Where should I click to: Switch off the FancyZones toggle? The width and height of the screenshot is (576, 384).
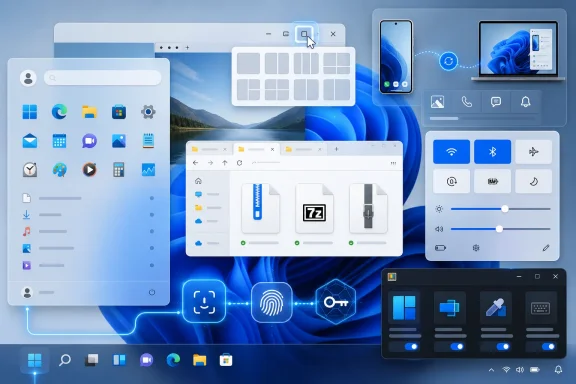(x=411, y=347)
